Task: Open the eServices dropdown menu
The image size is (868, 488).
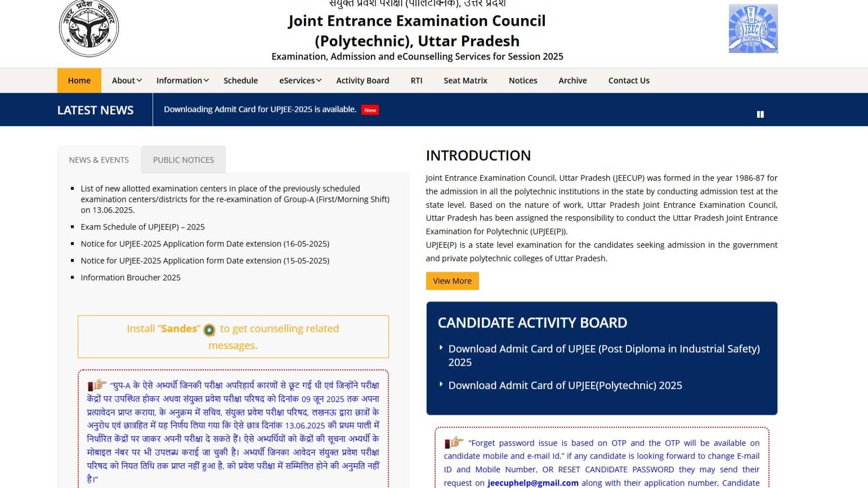Action: (x=300, y=80)
